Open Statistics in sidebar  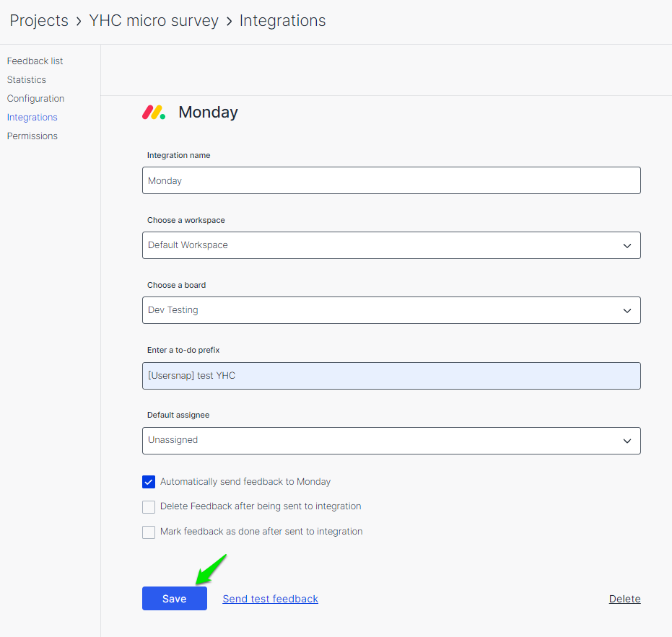[x=26, y=79]
